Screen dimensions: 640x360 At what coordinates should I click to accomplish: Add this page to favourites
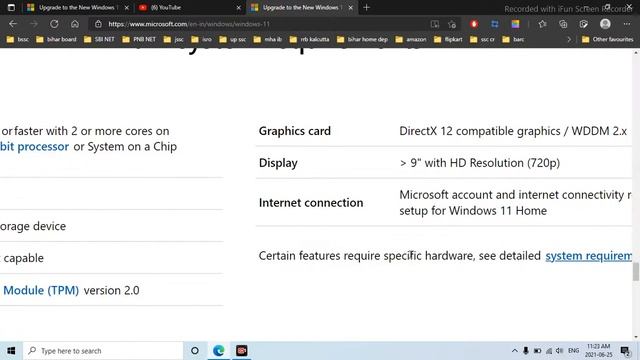pos(452,24)
